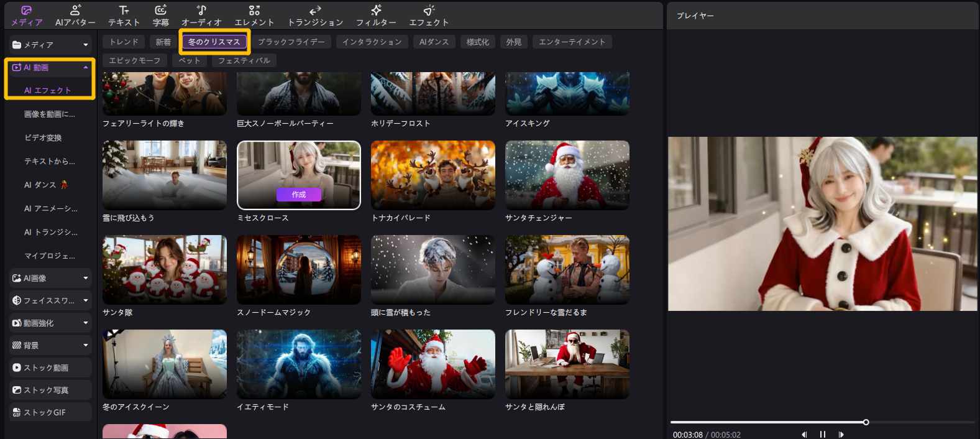
Task: Select the 頭に雪が積もった effect thumbnail
Action: coord(433,269)
